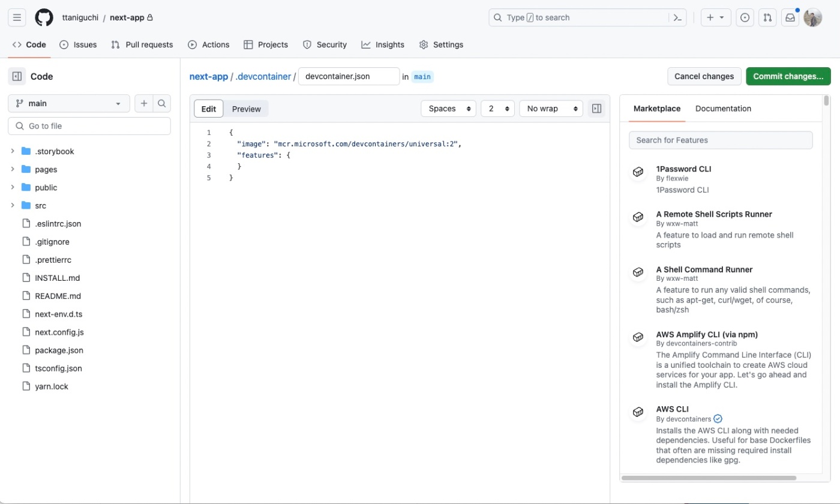The image size is (840, 504).
Task: Switch to the Issues tab
Action: (x=78, y=44)
